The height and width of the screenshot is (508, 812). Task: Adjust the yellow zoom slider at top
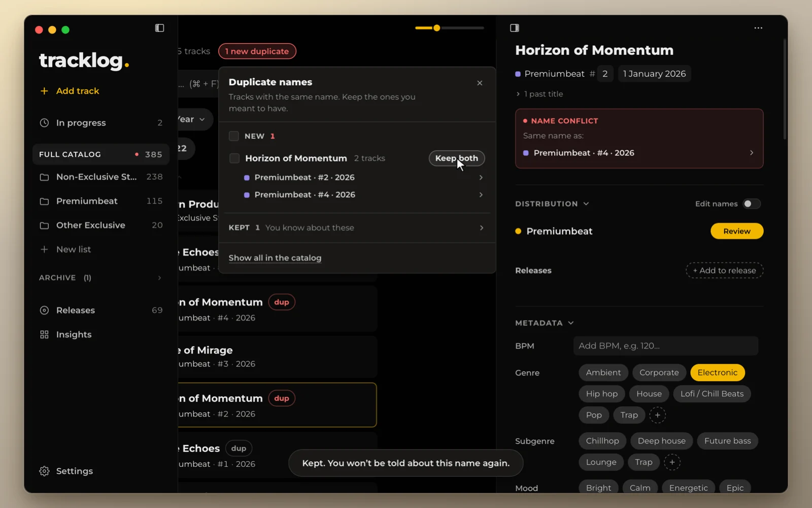click(436, 28)
